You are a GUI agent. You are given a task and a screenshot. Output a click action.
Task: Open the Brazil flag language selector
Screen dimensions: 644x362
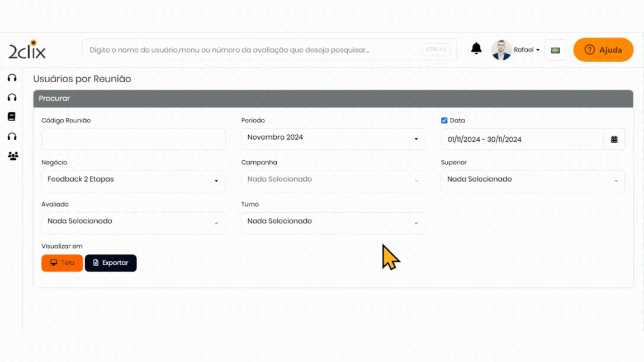pyautogui.click(x=555, y=50)
